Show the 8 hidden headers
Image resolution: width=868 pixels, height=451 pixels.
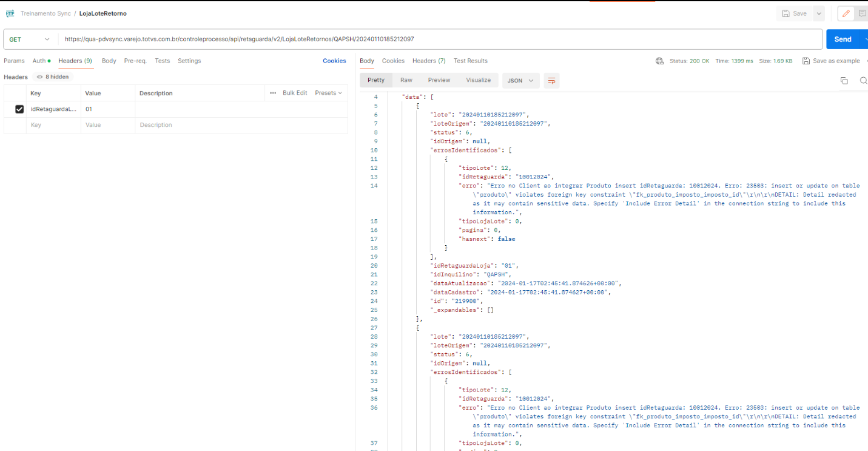coord(53,77)
